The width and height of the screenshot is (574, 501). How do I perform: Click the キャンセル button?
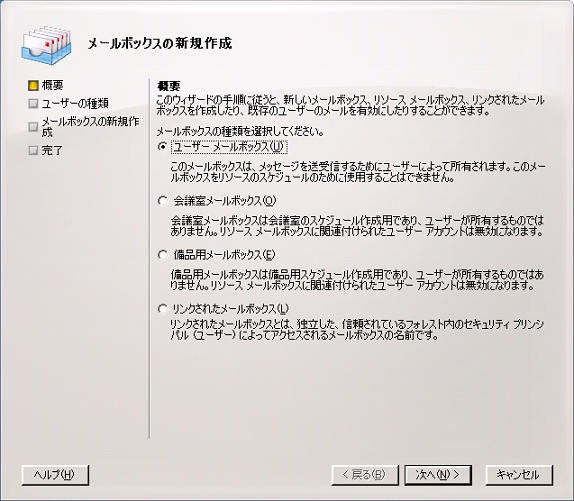tap(518, 475)
